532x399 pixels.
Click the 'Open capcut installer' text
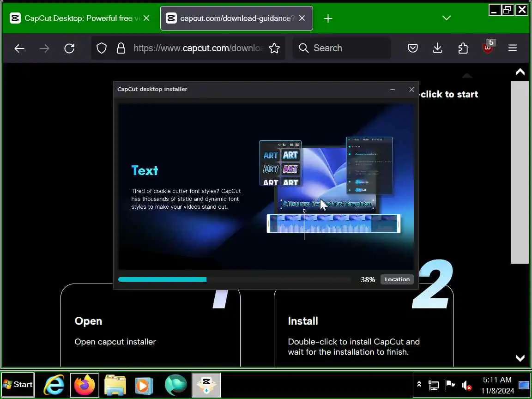[115, 342]
